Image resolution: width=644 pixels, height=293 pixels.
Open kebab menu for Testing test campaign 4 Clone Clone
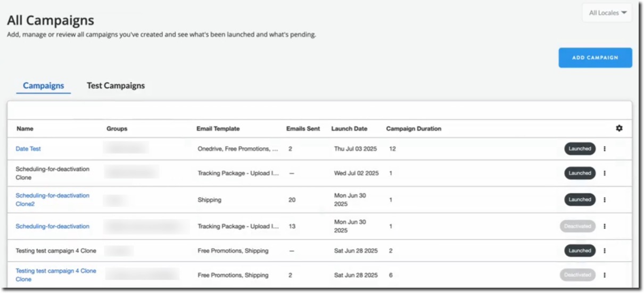coord(605,275)
